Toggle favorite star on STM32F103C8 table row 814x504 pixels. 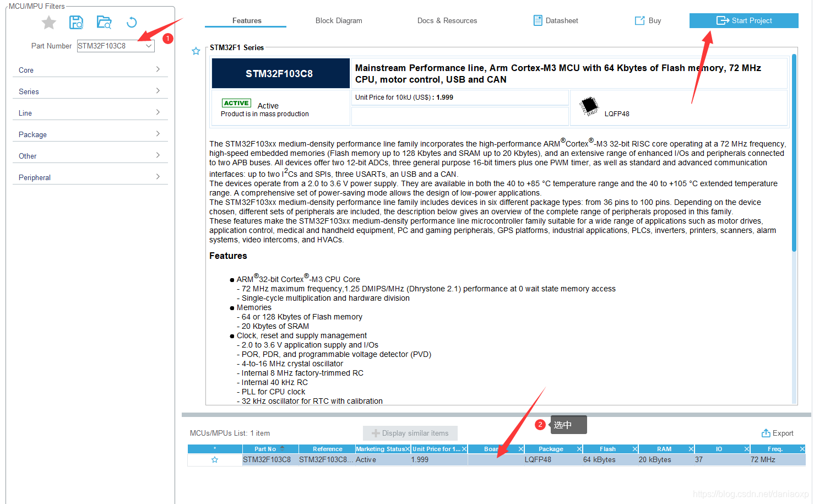215,460
